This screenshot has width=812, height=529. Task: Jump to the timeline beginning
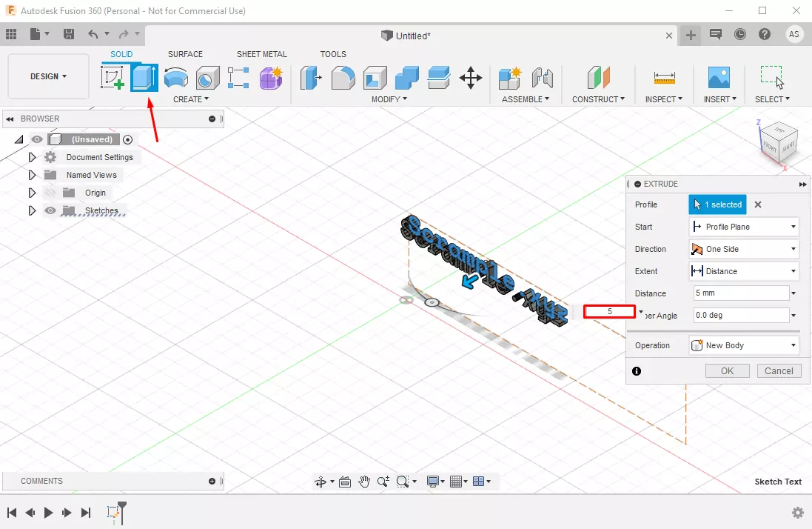[12, 513]
